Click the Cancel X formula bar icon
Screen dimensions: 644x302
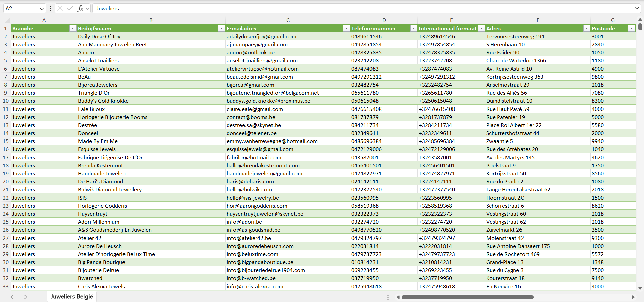click(x=60, y=8)
